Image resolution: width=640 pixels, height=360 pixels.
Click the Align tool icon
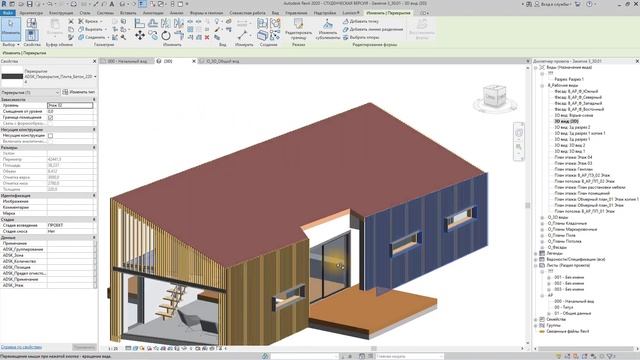pos(140,23)
